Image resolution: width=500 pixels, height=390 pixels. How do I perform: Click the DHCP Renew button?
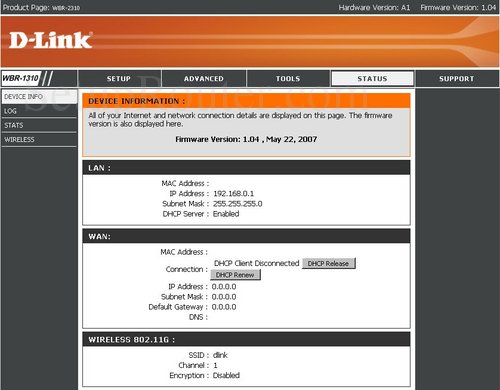coord(235,275)
